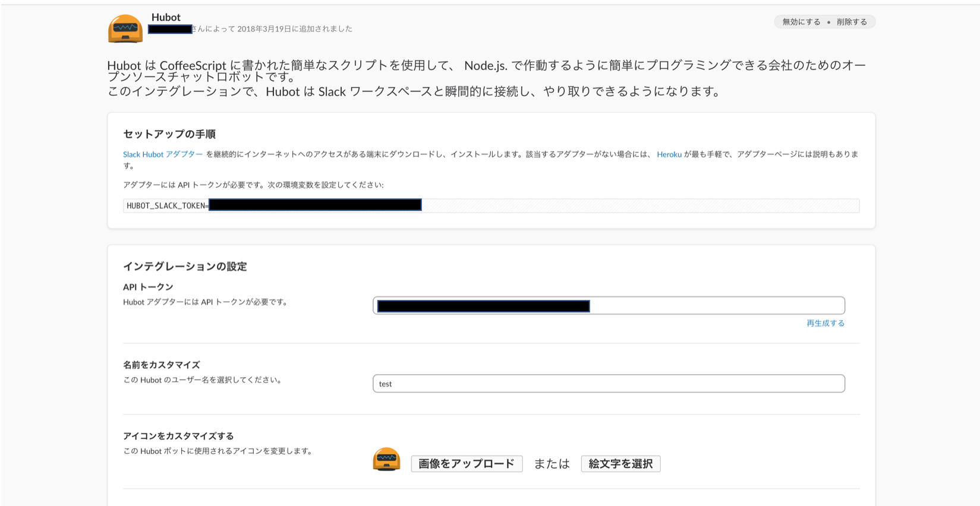Image resolution: width=980 pixels, height=506 pixels.
Task: Focus the username field containing test
Action: (609, 384)
